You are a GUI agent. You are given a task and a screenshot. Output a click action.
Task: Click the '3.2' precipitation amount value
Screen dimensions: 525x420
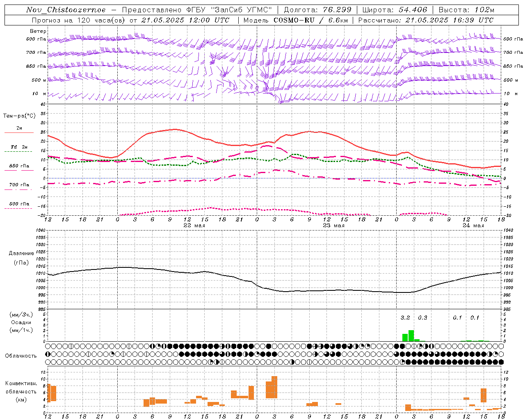[x=405, y=318]
